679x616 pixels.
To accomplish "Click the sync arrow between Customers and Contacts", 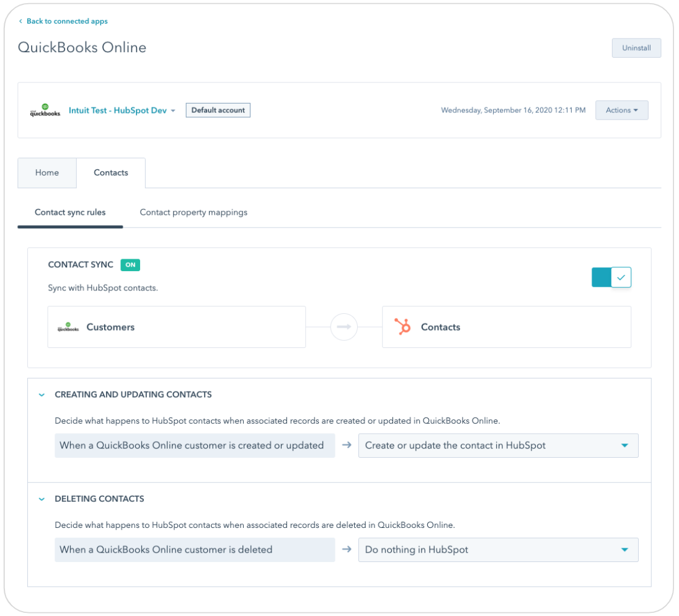I will (x=344, y=327).
